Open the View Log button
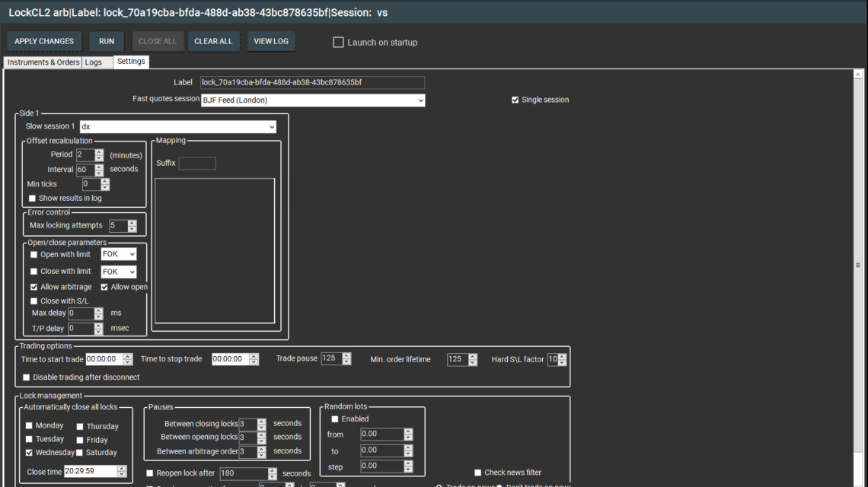The width and height of the screenshot is (868, 487). click(271, 41)
